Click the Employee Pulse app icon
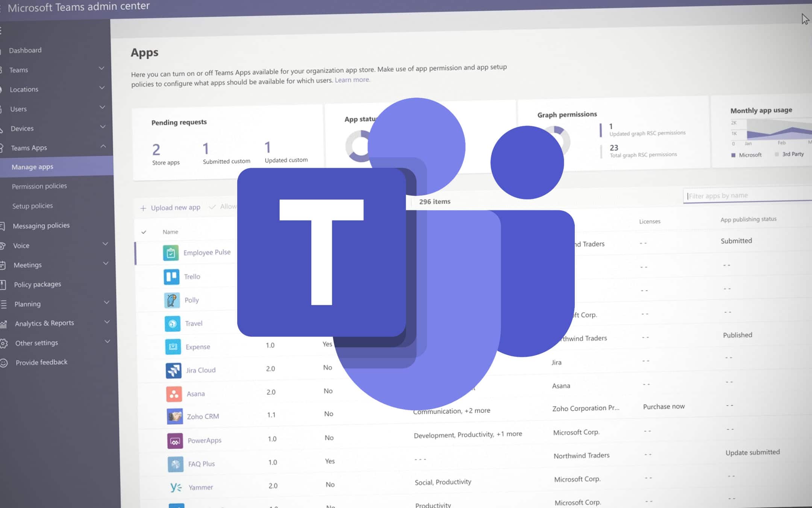Screen dimensions: 812x508 pos(171,252)
